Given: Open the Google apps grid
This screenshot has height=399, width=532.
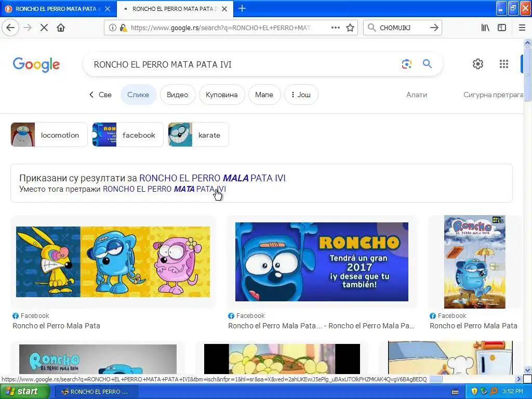Looking at the screenshot, I should coord(504,64).
